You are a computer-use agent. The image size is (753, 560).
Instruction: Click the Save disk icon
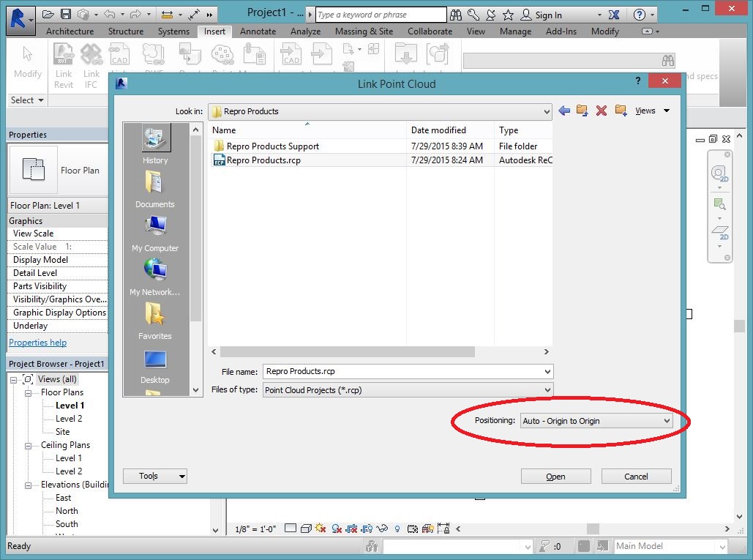tap(66, 15)
